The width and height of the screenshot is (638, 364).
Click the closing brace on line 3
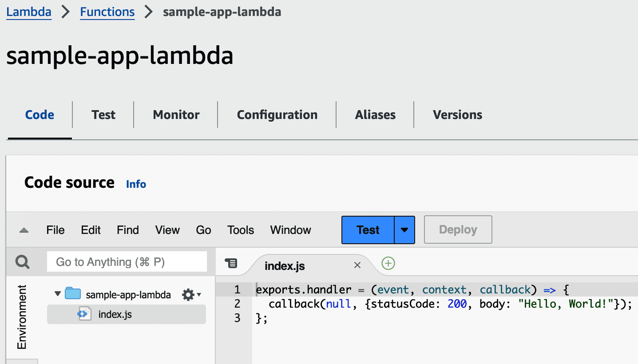[259, 318]
